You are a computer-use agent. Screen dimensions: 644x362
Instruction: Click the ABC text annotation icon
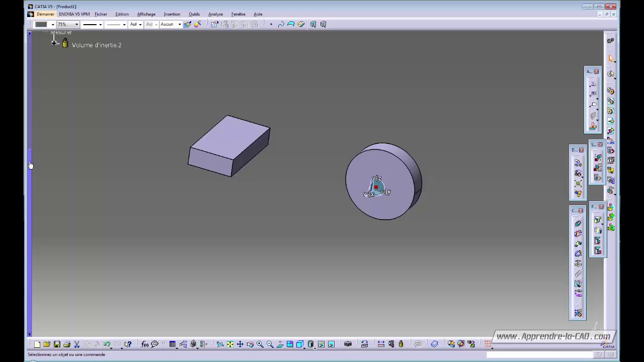[x=594, y=94]
